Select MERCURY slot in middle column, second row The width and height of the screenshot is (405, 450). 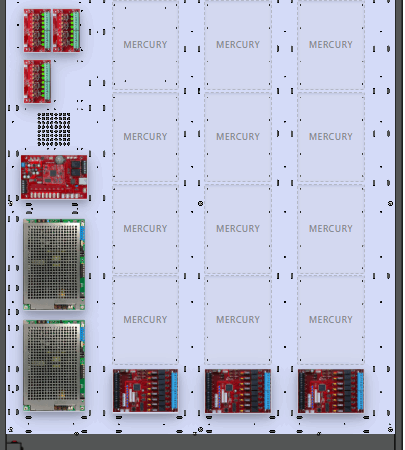238,137
